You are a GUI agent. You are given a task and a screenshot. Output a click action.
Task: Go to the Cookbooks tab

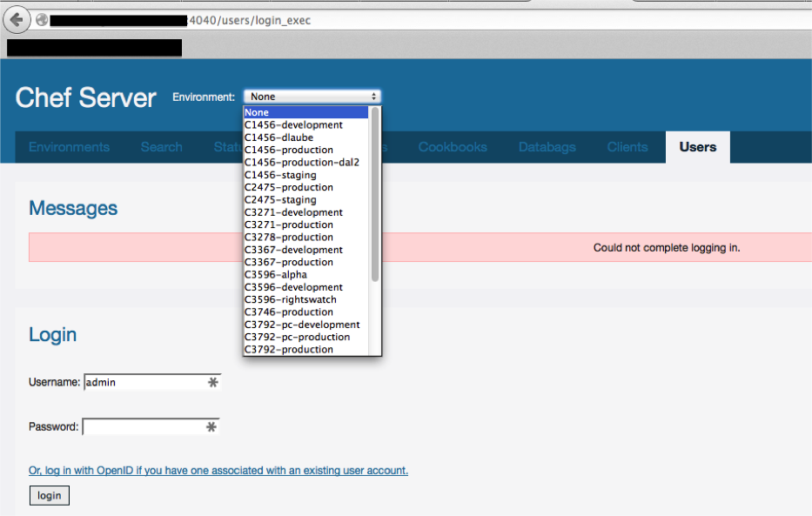tap(453, 147)
